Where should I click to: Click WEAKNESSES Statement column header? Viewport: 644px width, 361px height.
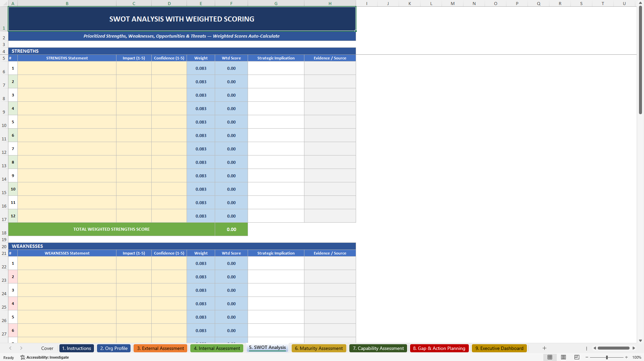67,253
